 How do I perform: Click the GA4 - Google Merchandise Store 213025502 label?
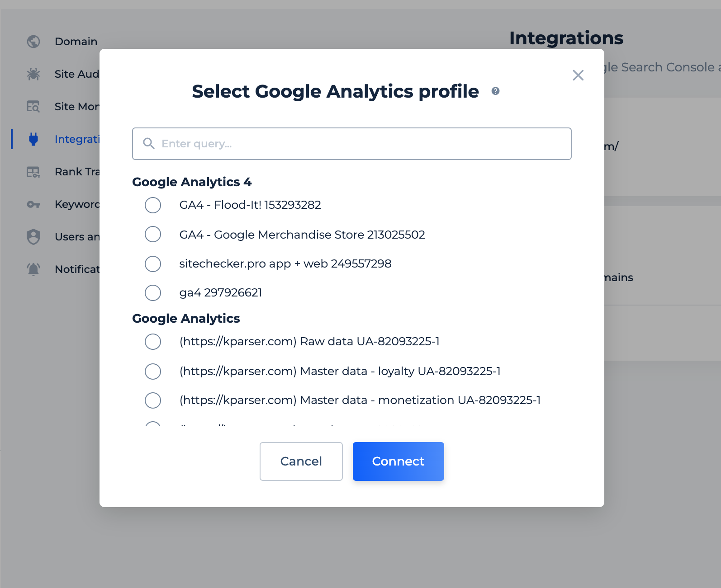click(302, 235)
